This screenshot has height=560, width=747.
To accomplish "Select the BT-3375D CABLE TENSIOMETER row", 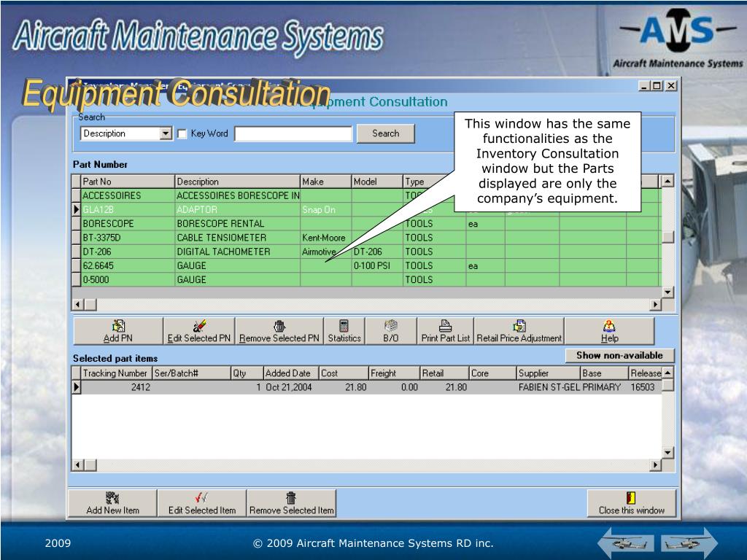I will 366,238.
